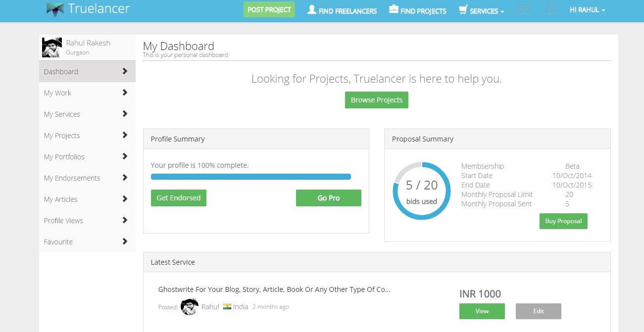This screenshot has width=644, height=332.
Task: Open My Endorsements in the sidebar
Action: click(x=87, y=178)
